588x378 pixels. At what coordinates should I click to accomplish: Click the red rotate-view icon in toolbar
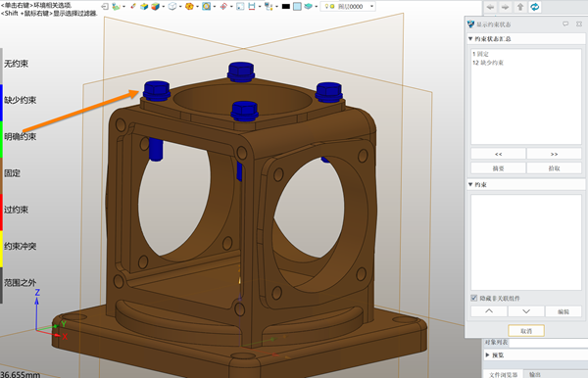[x=223, y=7]
